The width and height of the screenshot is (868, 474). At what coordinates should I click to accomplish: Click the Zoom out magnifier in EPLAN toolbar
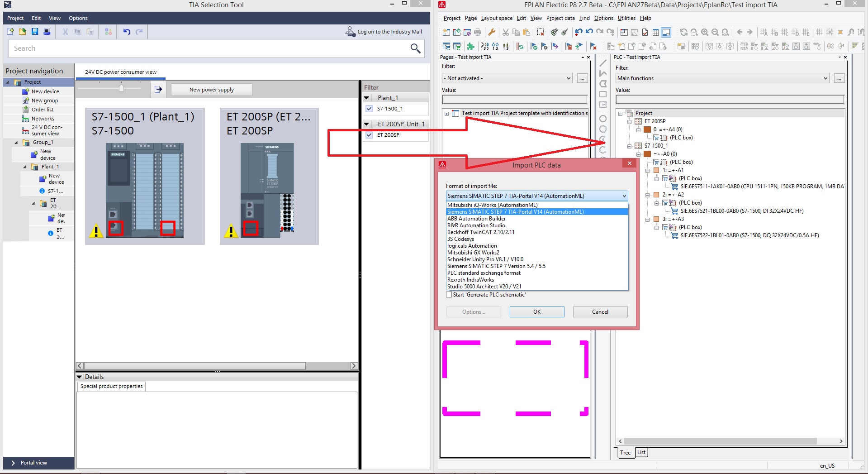click(715, 32)
